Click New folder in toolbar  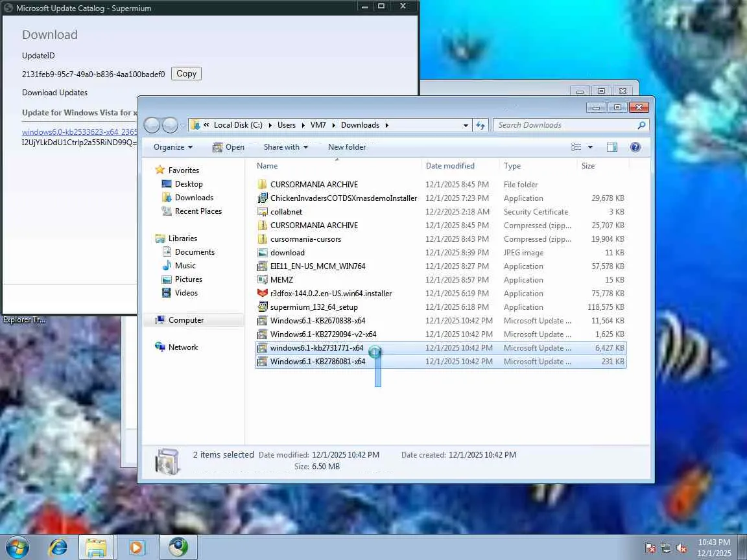tap(347, 147)
